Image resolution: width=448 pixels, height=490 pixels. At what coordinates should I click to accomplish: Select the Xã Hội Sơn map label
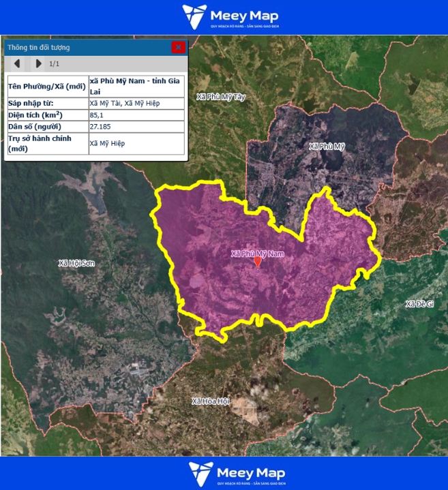click(x=76, y=262)
